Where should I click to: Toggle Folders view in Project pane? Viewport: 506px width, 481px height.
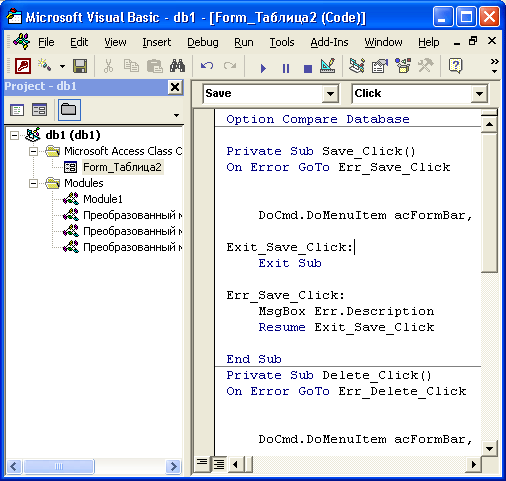69,110
